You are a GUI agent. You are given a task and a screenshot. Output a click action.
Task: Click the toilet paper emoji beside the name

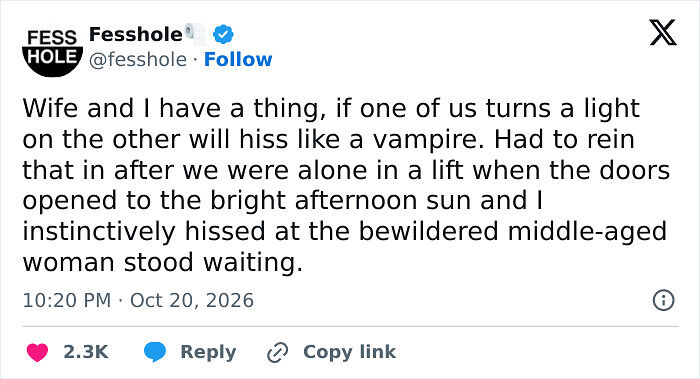pyautogui.click(x=195, y=33)
